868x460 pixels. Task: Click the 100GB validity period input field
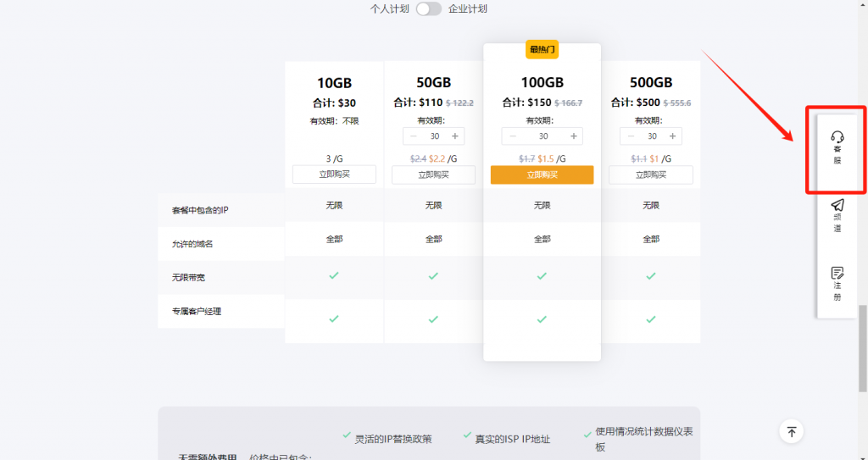(x=542, y=136)
